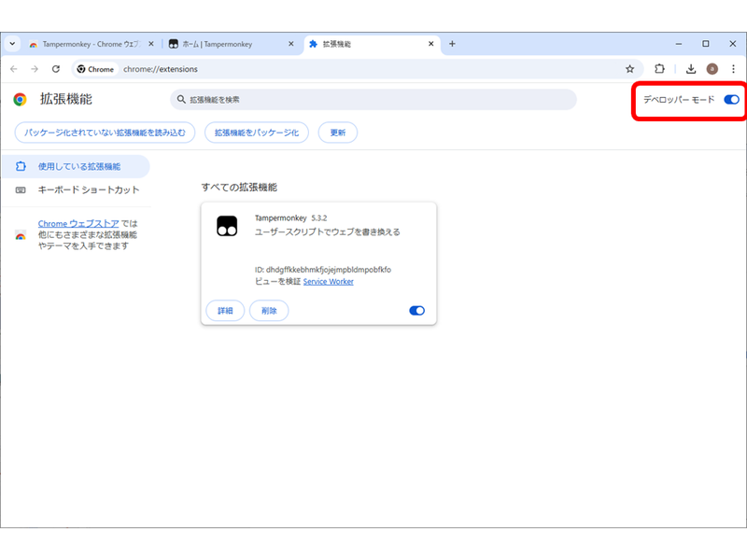Click the keyboard icon beside キーボード ショートカット
The width and height of the screenshot is (747, 560).
[21, 190]
